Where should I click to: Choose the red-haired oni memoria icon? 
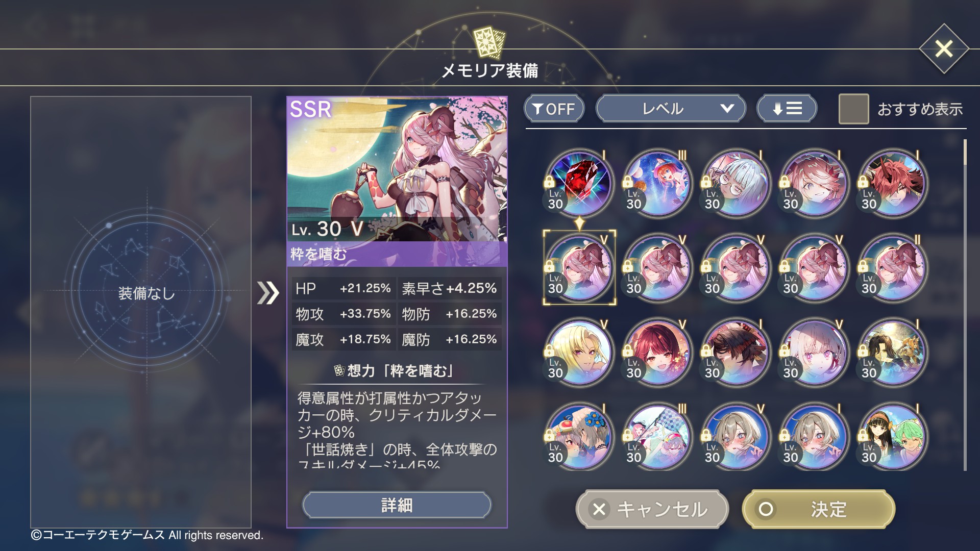893,184
